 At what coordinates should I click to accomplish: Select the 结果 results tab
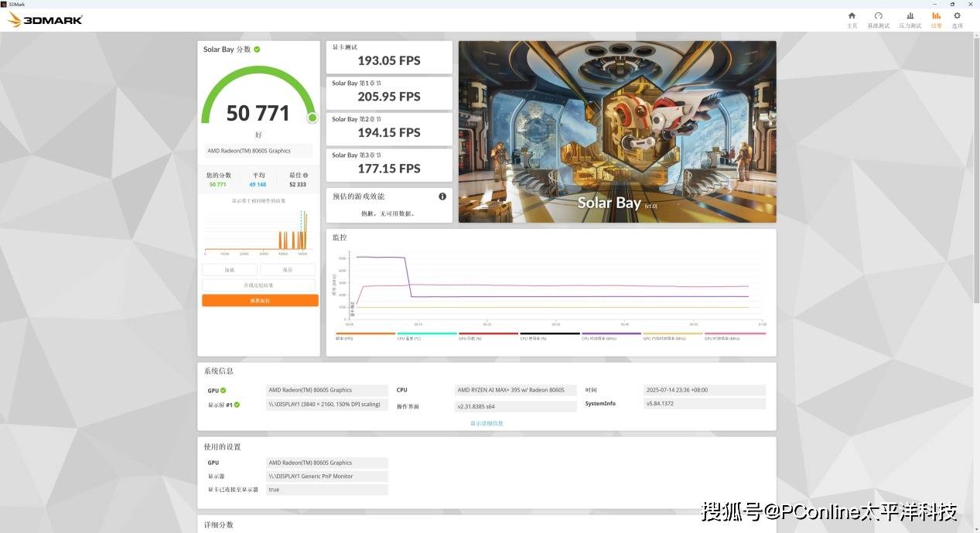[936, 20]
